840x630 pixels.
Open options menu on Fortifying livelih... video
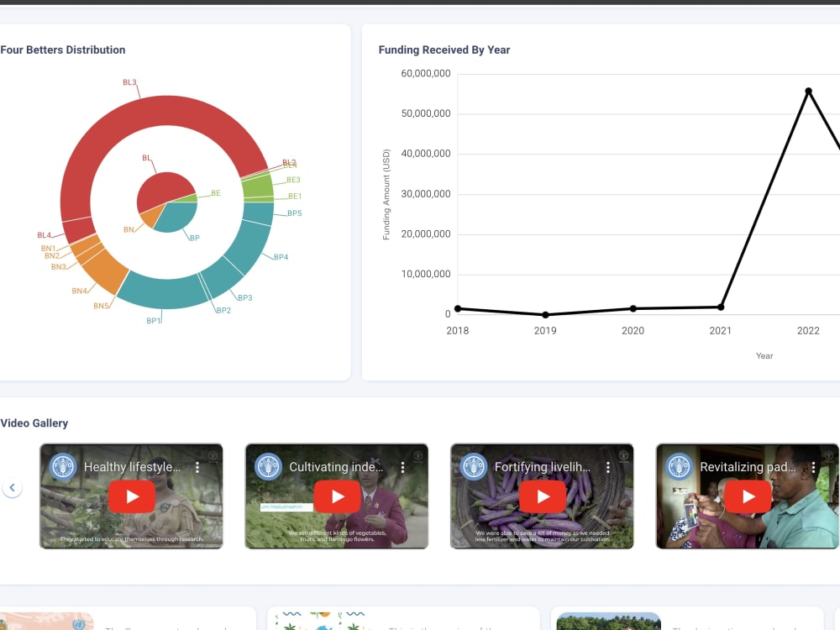[608, 467]
